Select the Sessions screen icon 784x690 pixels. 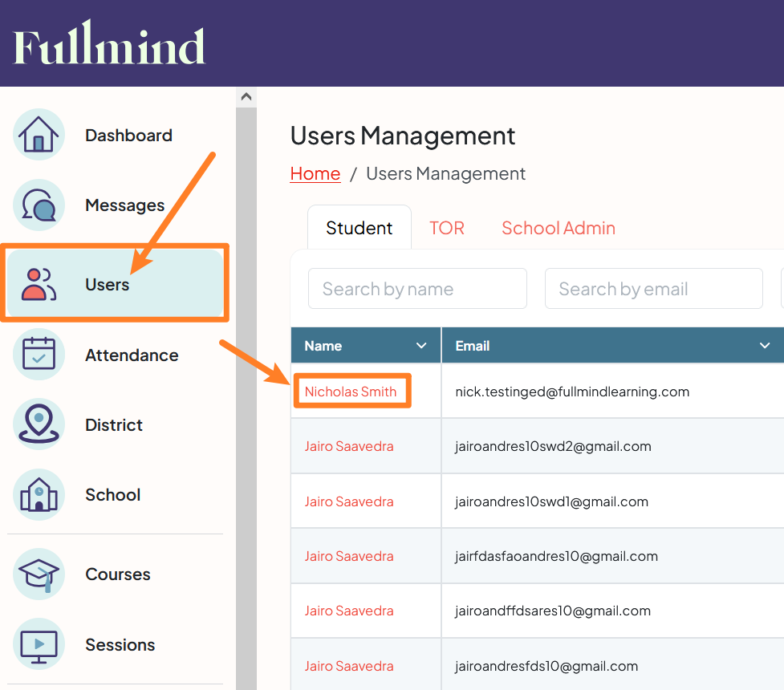coord(39,644)
